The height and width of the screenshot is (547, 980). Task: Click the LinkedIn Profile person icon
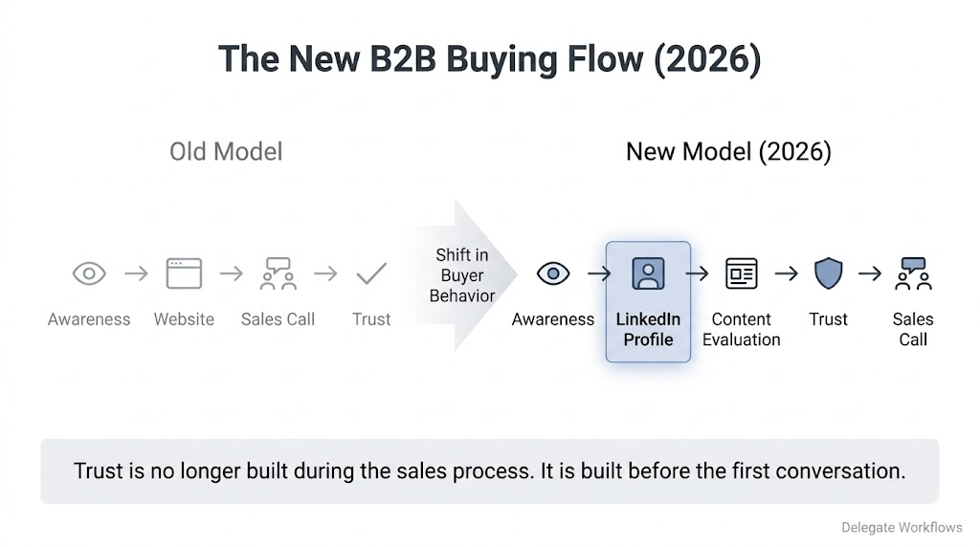648,274
